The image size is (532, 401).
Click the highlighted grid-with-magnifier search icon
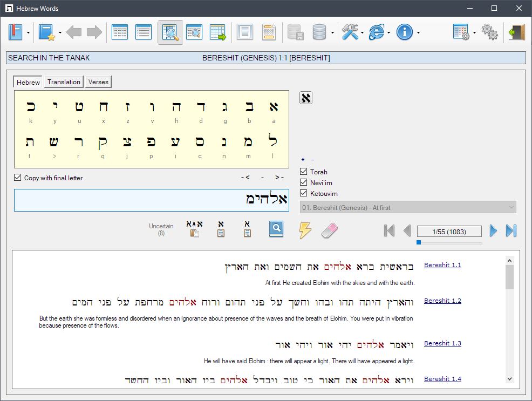[x=170, y=32]
